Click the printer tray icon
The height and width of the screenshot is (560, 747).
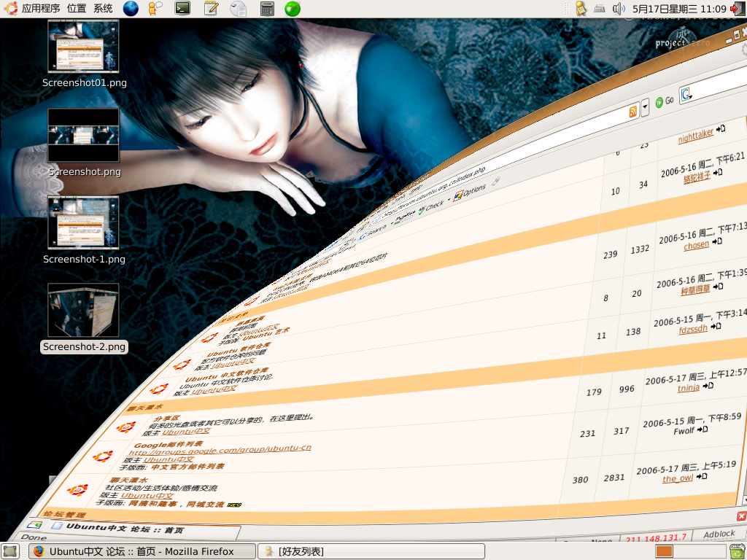(x=600, y=9)
